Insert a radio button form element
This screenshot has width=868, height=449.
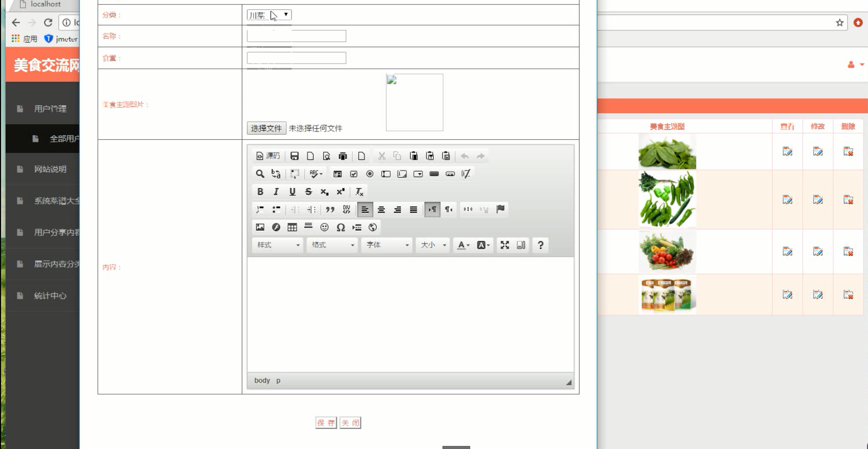click(370, 174)
